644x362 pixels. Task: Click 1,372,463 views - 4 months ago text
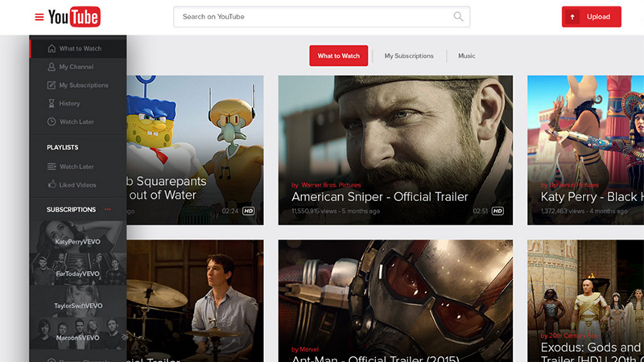pyautogui.click(x=584, y=211)
